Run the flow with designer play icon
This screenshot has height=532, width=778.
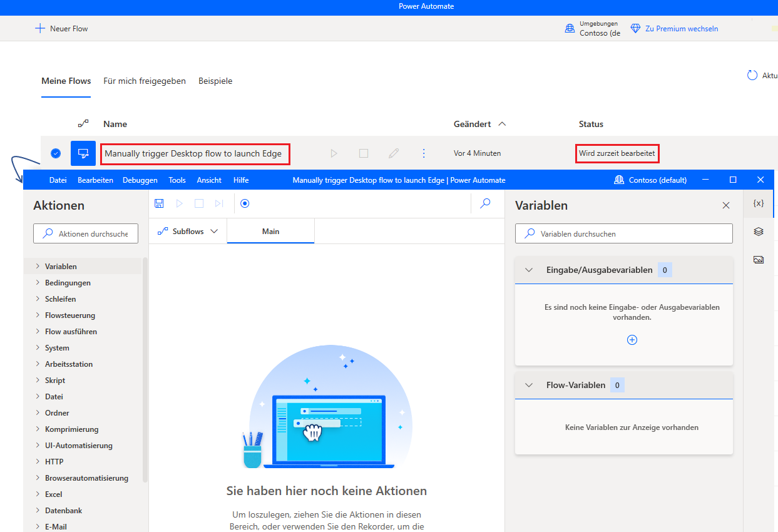coord(180,203)
